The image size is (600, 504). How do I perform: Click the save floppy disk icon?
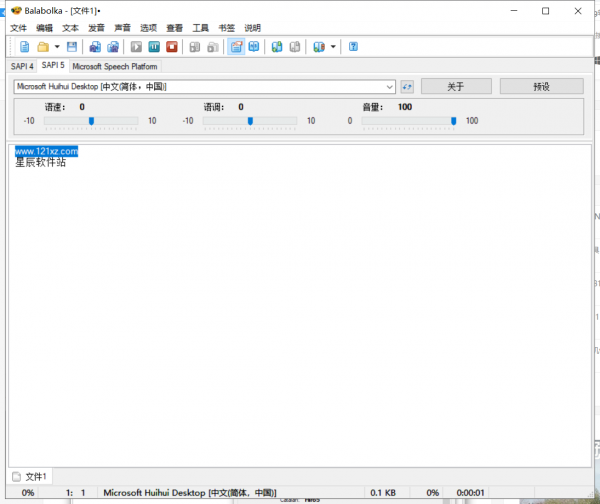[72, 47]
